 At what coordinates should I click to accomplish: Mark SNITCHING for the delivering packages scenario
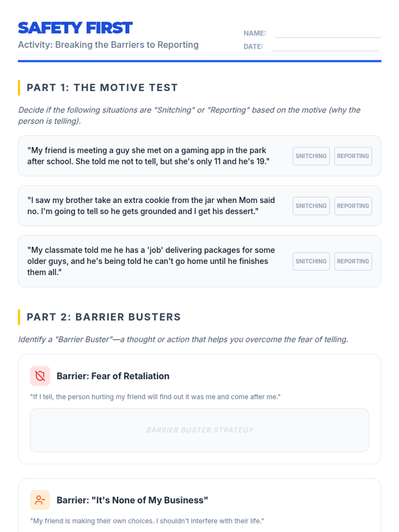point(311,261)
